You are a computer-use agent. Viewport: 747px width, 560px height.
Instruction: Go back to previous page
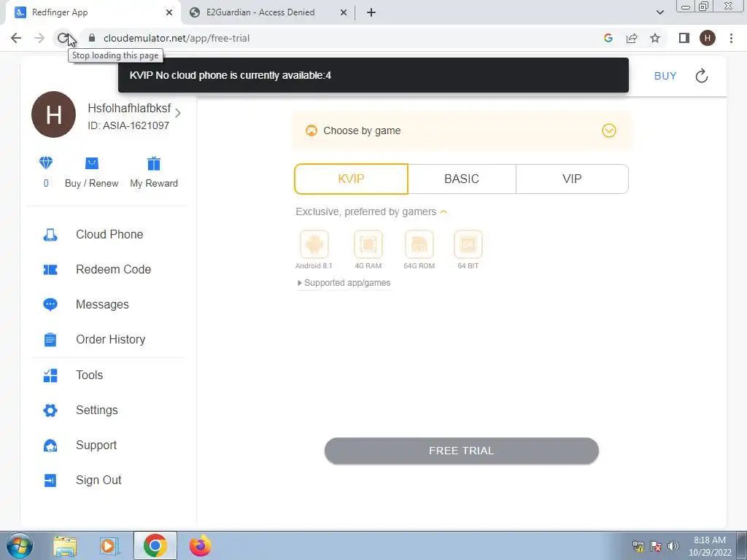click(16, 38)
